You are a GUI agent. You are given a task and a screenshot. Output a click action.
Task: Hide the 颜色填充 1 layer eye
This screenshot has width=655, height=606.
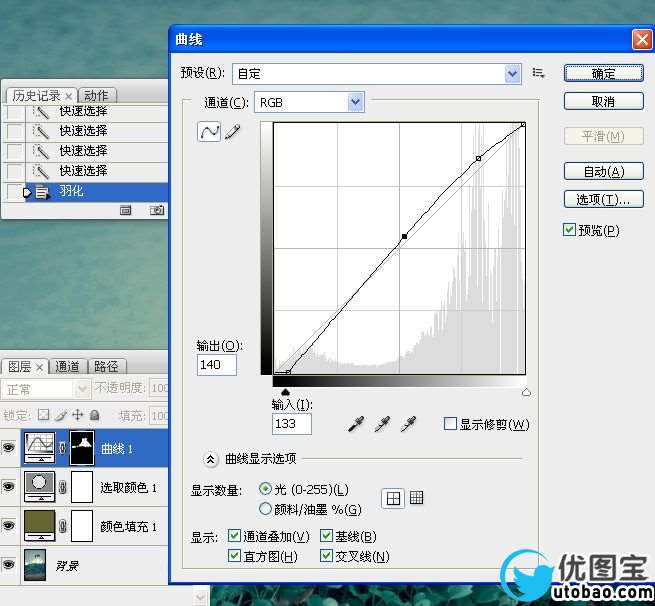(x=8, y=525)
